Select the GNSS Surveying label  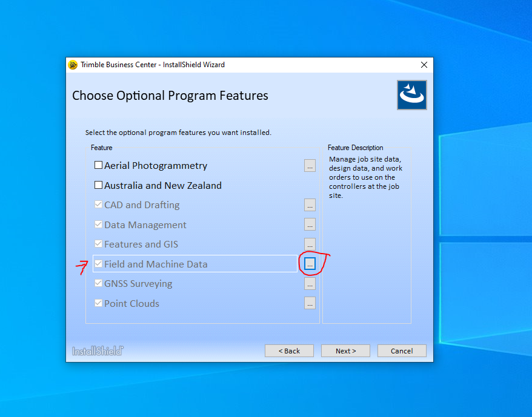138,283
